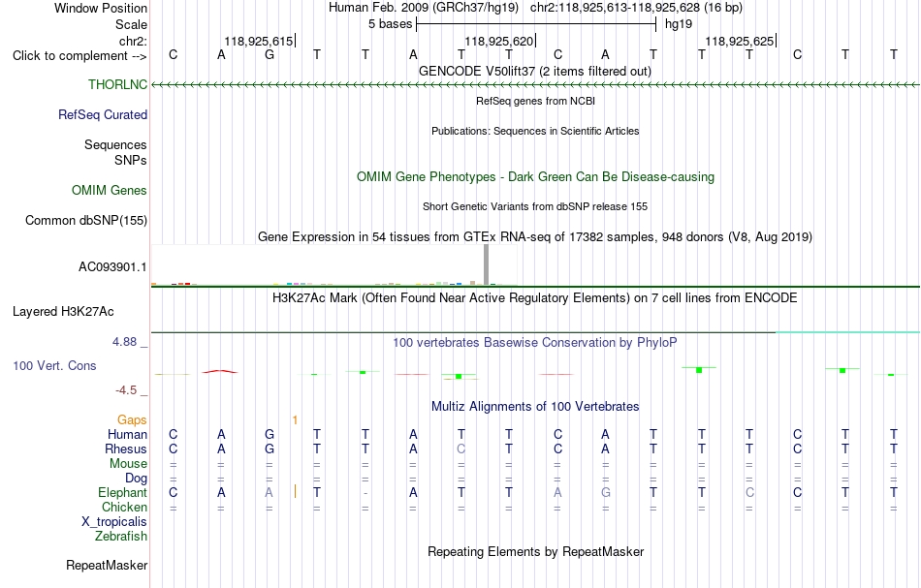Click the orange gap count '1'
Image resolution: width=921 pixels, height=588 pixels.
(x=295, y=419)
